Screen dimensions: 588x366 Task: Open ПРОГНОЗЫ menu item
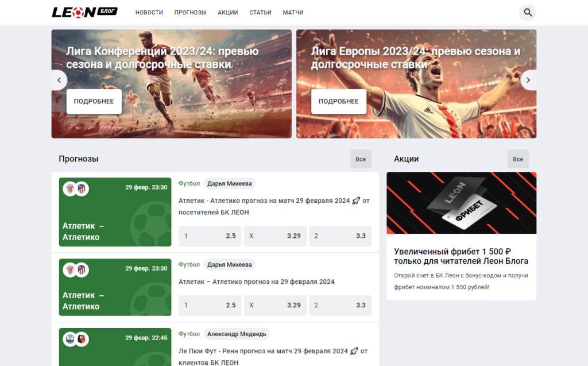pos(190,13)
